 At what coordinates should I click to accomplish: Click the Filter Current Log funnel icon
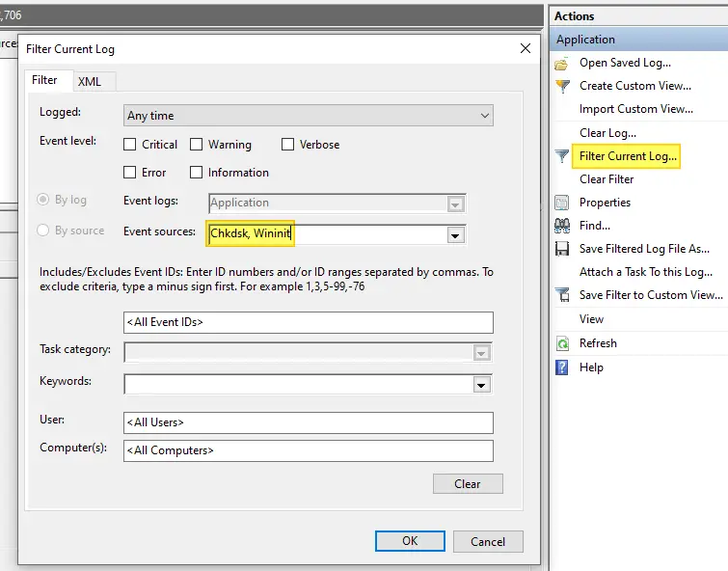point(562,156)
